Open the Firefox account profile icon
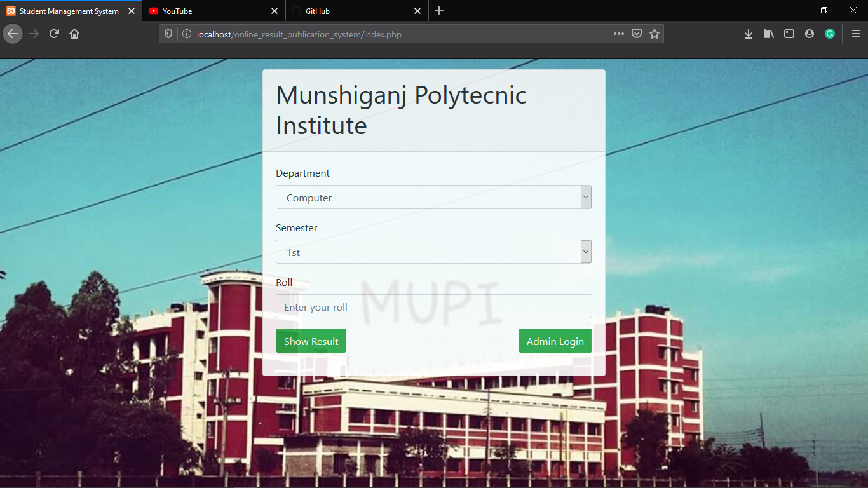The height and width of the screenshot is (488, 868). (809, 34)
